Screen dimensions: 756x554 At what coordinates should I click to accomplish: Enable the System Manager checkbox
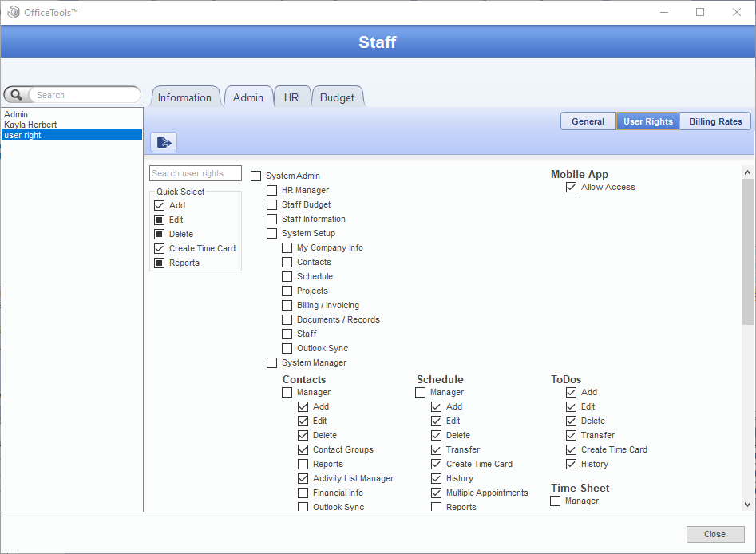click(272, 362)
